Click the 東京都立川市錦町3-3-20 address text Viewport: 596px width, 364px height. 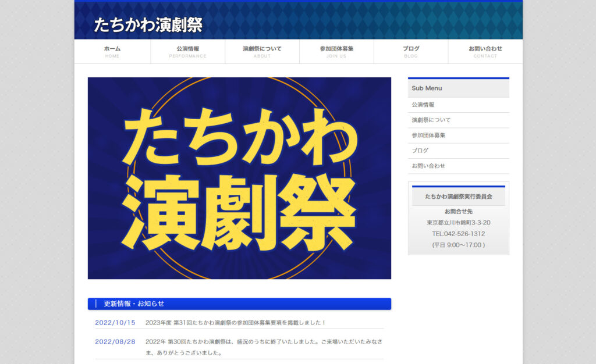point(458,223)
